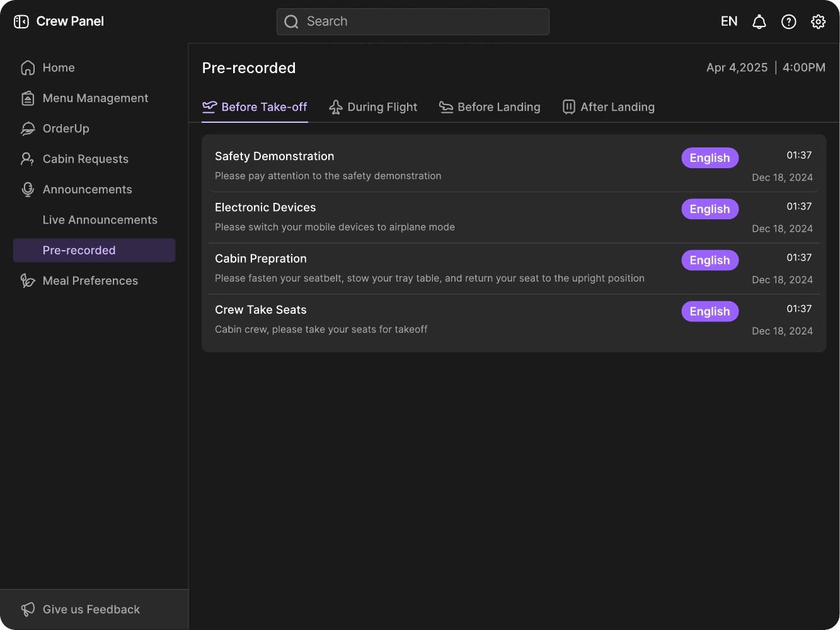Click the 4:00PM time display
The width and height of the screenshot is (840, 630).
pyautogui.click(x=804, y=67)
